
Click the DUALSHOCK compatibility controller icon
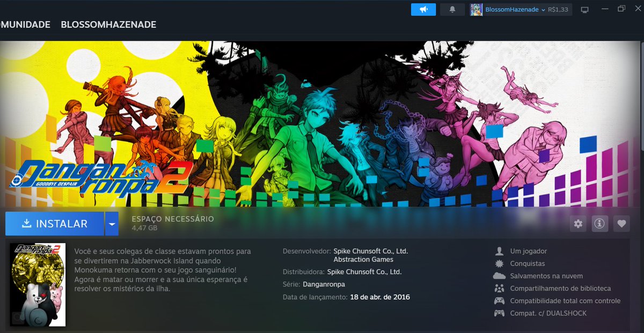500,313
